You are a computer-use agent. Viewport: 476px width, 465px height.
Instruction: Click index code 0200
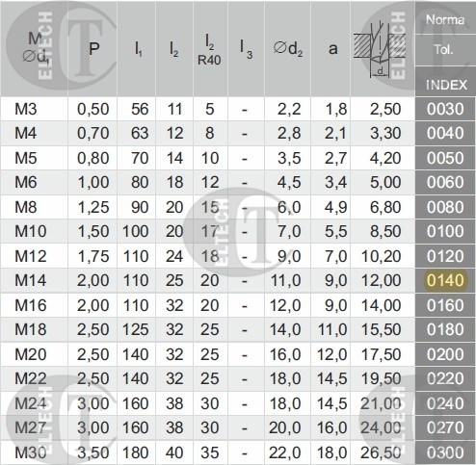[445, 354]
